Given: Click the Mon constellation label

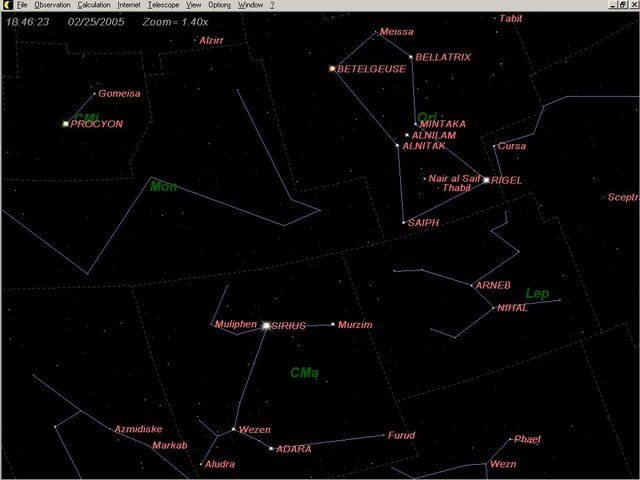Looking at the screenshot, I should tap(162, 186).
